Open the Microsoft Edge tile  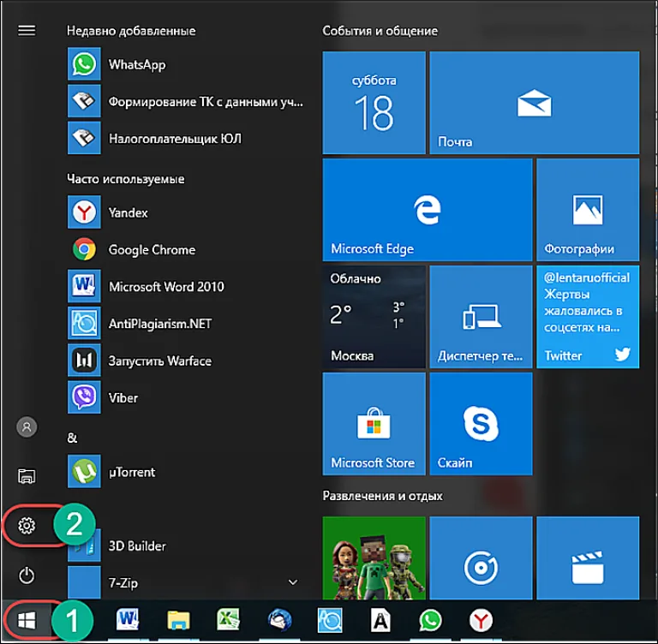pyautogui.click(x=428, y=209)
